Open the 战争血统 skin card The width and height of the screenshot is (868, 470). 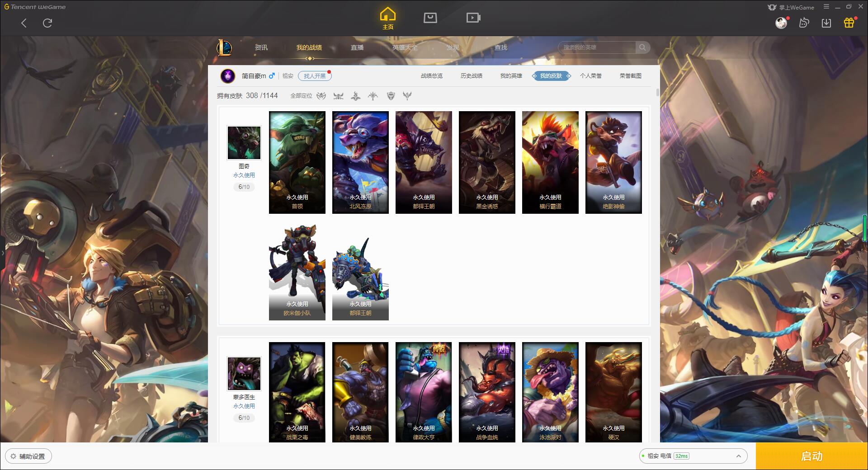pos(487,392)
